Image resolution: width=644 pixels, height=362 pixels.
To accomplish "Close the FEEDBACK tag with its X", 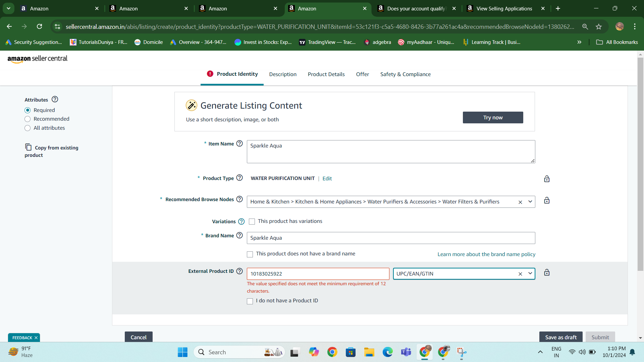I will 36,338.
